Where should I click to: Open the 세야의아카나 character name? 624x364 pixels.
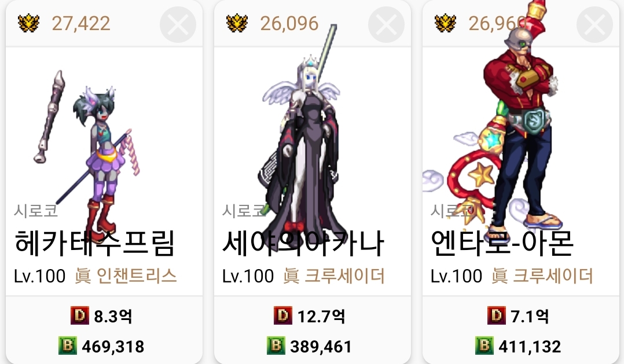(x=303, y=243)
